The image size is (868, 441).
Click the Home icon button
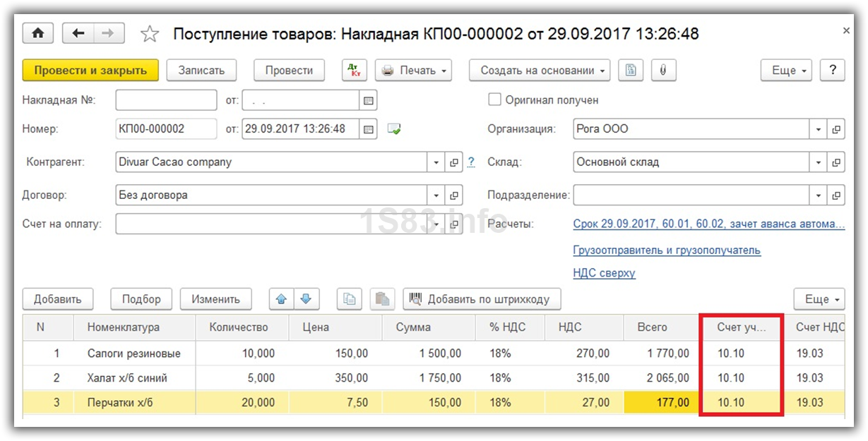(38, 33)
